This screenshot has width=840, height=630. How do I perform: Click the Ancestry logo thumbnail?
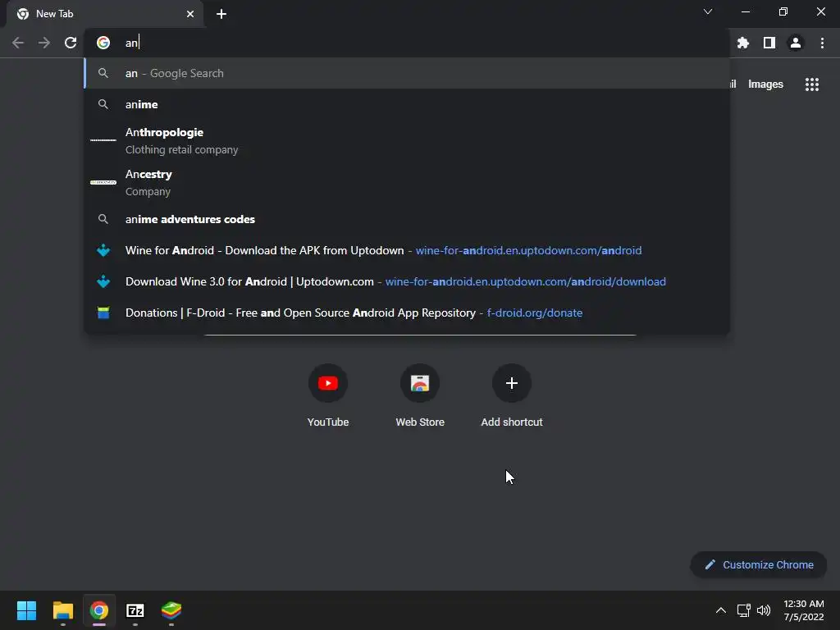click(103, 183)
